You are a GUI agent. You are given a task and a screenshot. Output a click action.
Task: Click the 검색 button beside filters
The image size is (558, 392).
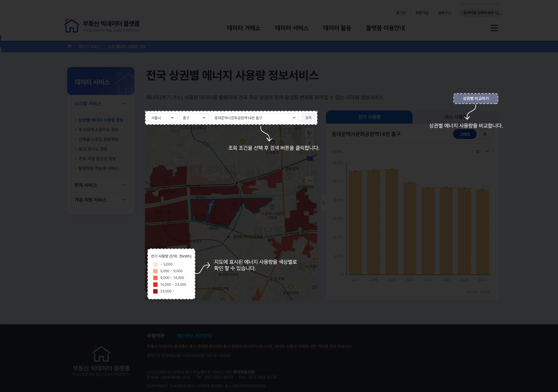(x=308, y=118)
